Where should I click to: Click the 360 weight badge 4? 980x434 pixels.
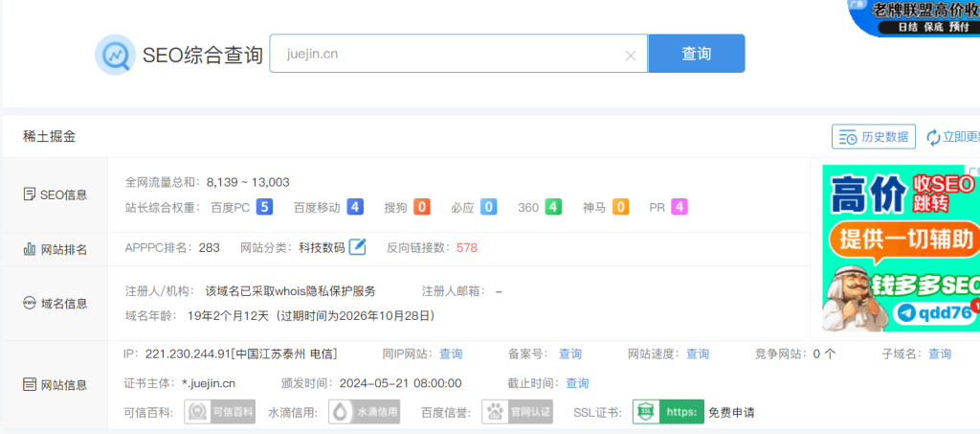coord(553,207)
